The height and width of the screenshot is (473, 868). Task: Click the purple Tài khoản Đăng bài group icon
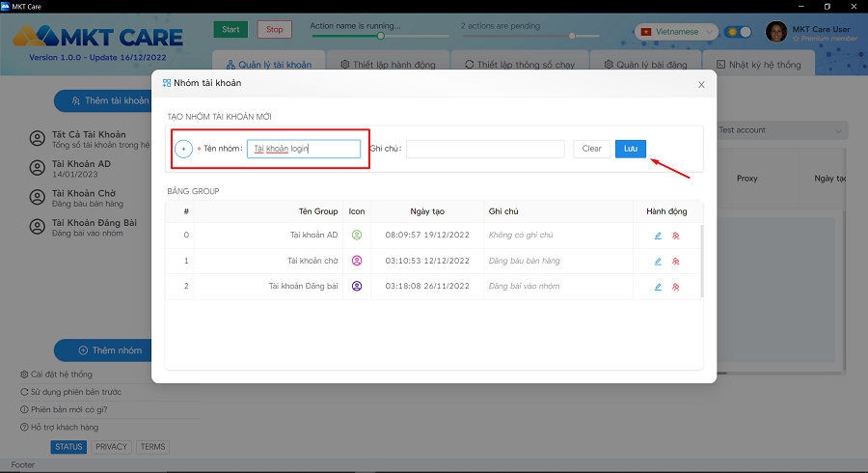(x=357, y=287)
